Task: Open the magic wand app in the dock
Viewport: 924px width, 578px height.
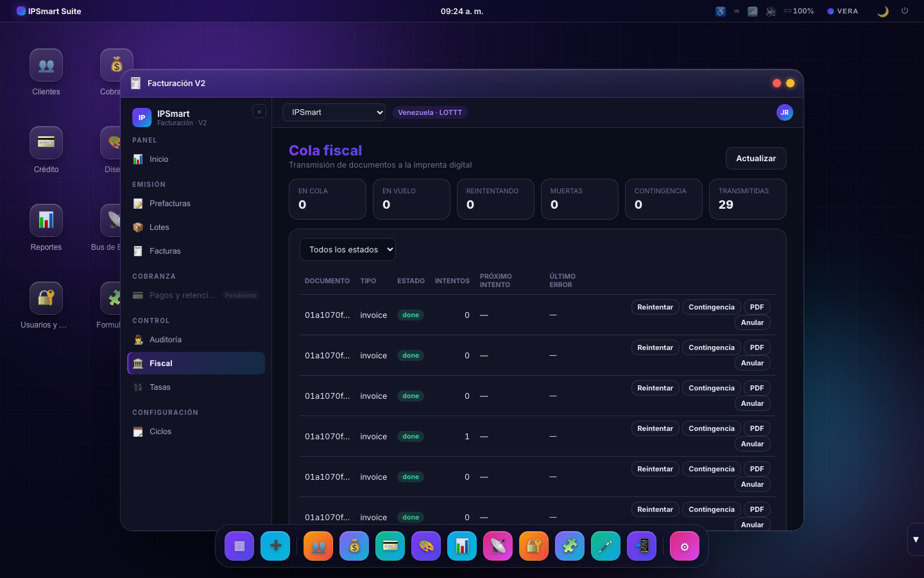Action: pyautogui.click(x=606, y=546)
